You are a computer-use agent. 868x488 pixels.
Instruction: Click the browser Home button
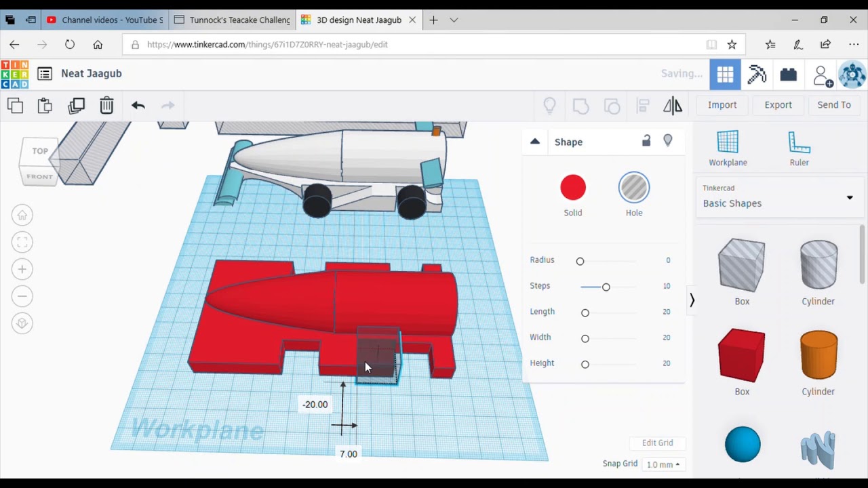point(98,45)
